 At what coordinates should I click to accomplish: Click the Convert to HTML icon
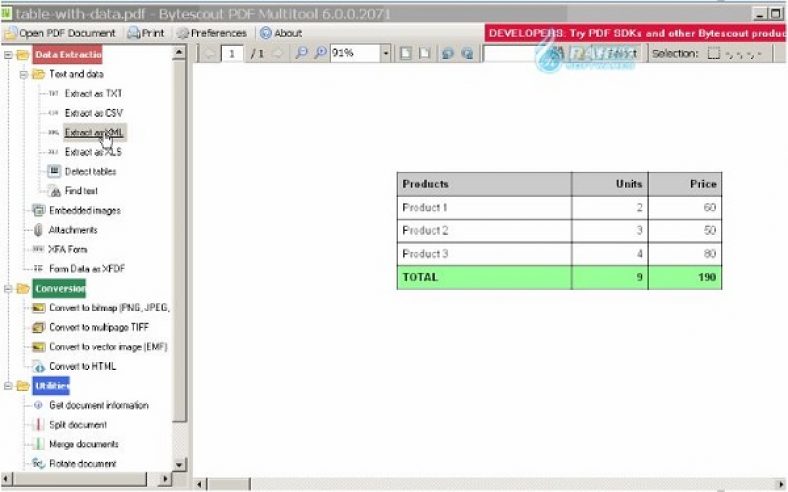tap(39, 366)
